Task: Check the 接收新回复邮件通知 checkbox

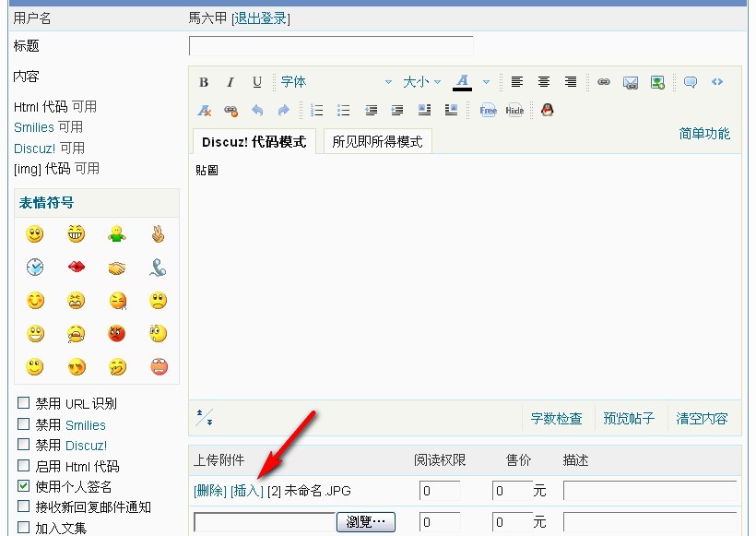Action: [x=24, y=506]
